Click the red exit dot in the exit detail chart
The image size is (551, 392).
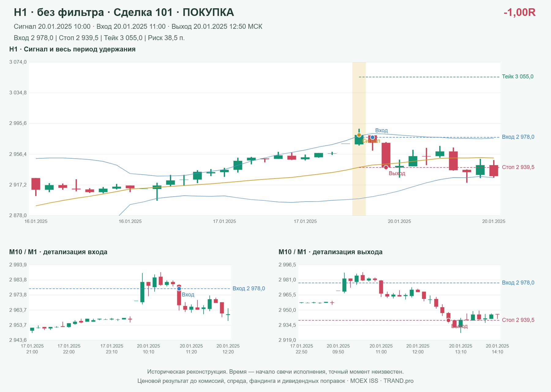448,320
